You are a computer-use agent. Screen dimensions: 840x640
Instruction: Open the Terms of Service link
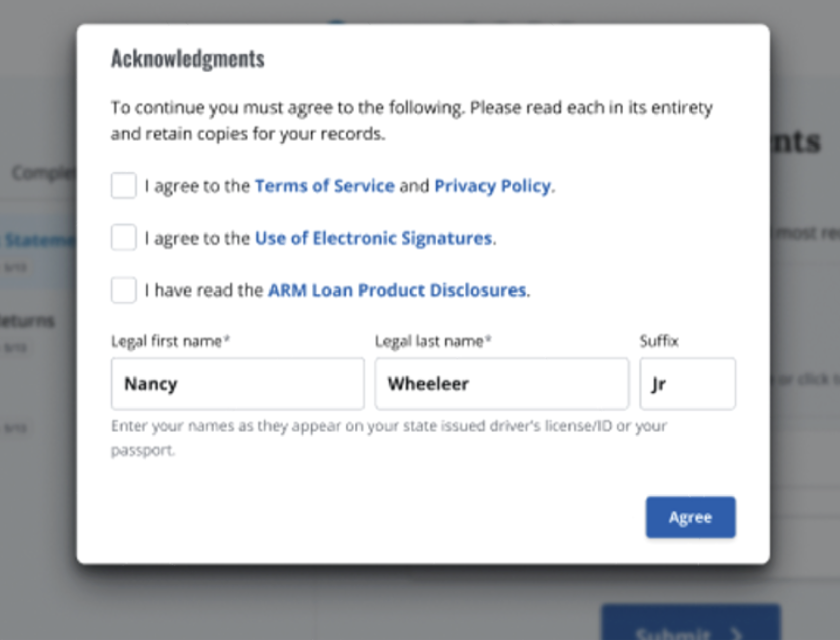pos(324,186)
